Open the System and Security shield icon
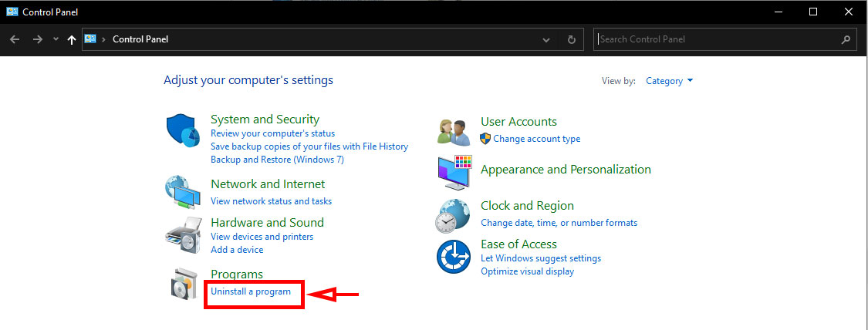Screen dimensions: 868x330 pos(183,131)
